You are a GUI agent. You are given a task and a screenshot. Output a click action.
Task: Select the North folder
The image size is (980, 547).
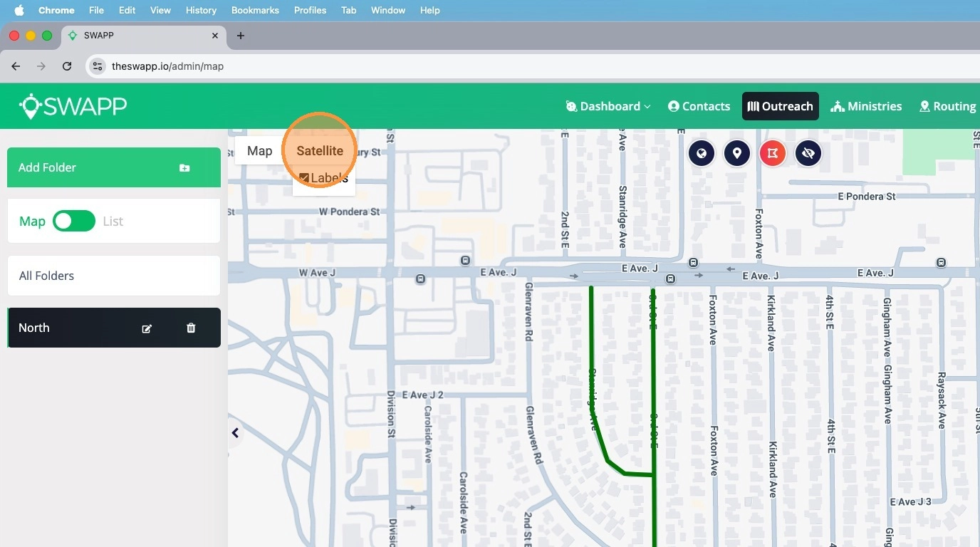[x=114, y=328]
